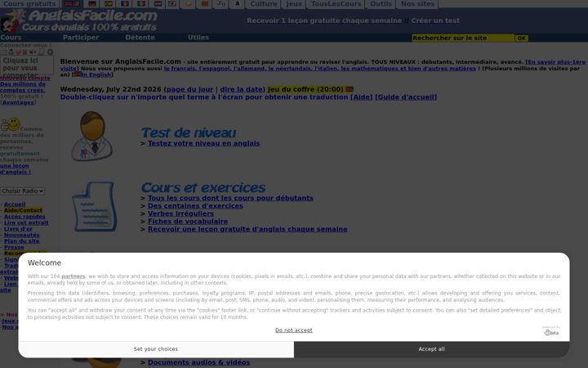Image resolution: width=588 pixels, height=368 pixels.
Task: Open the English UK/US flags tab
Action: 72,4
